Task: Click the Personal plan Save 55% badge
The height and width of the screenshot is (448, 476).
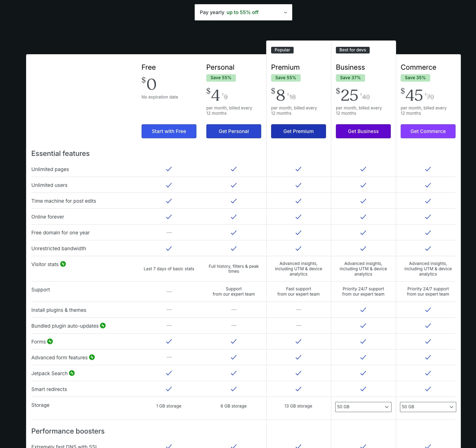Action: 221,78
